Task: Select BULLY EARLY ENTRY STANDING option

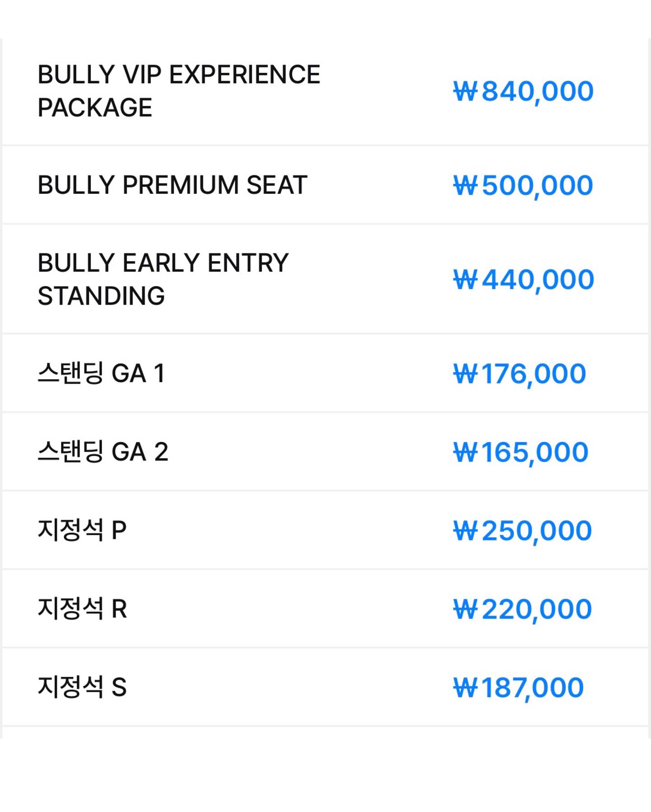Action: pyautogui.click(x=163, y=279)
